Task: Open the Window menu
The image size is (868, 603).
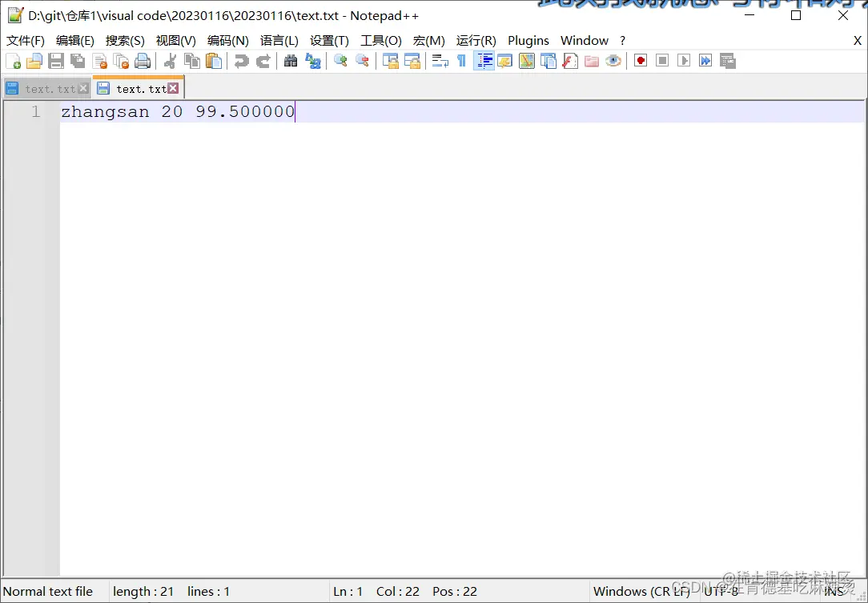Action: 585,40
